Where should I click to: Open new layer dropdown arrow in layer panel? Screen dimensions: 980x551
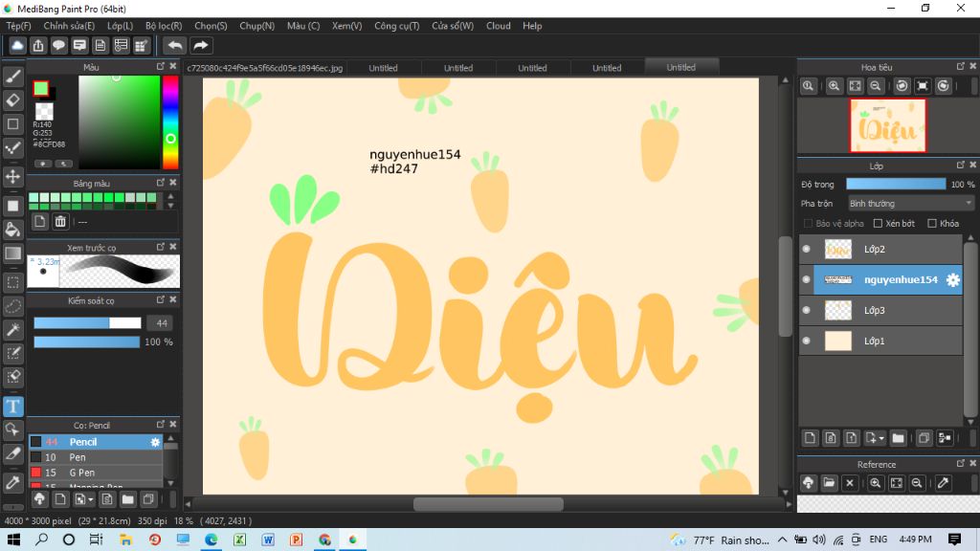tap(881, 438)
